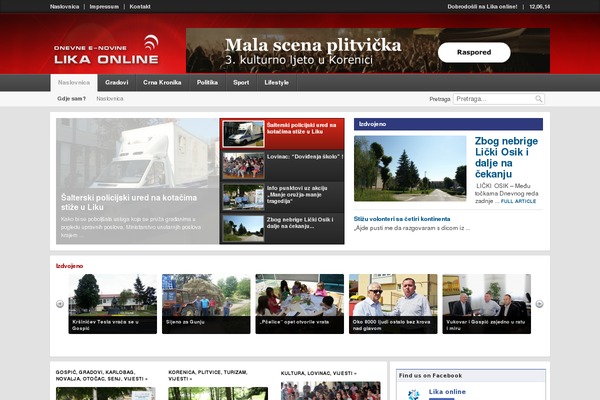This screenshot has width=600, height=400.
Task: Open carousel card Kršinićev Tesla vraća se
Action: click(x=112, y=304)
